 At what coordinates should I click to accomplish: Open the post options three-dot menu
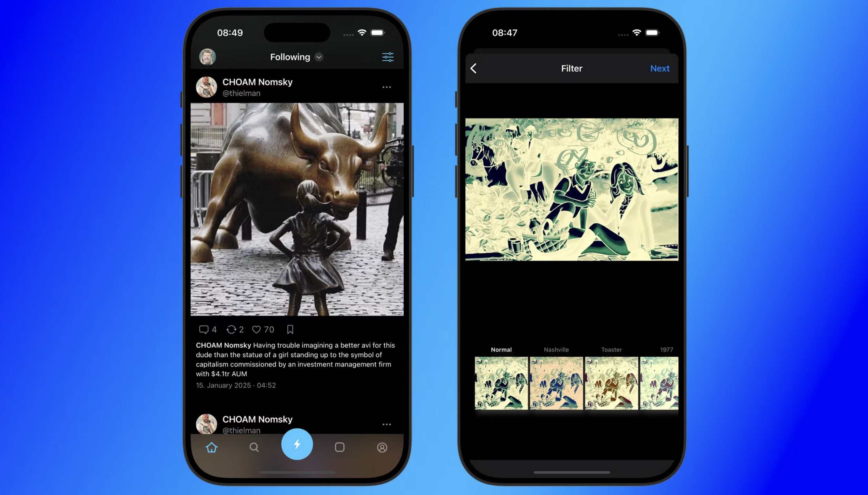pos(386,87)
